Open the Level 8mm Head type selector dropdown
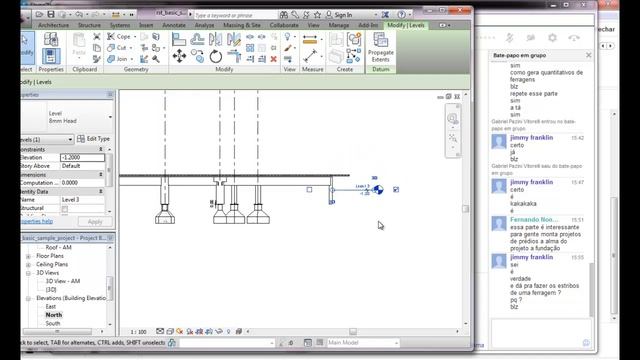 tap(110, 117)
